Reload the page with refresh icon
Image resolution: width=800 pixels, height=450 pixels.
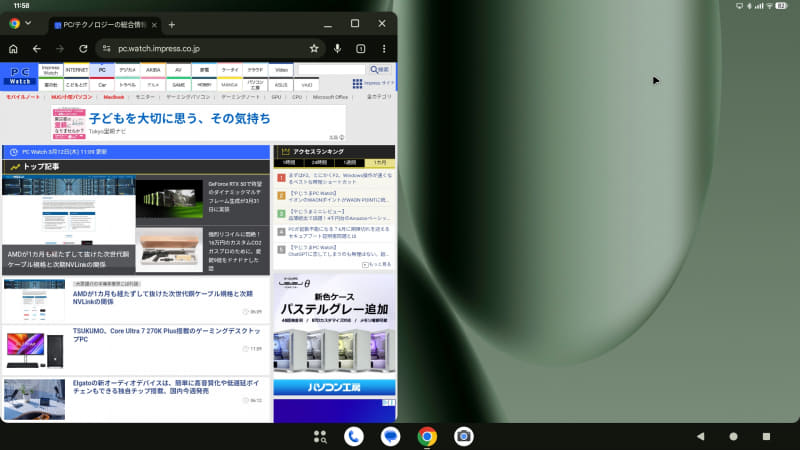(83, 49)
